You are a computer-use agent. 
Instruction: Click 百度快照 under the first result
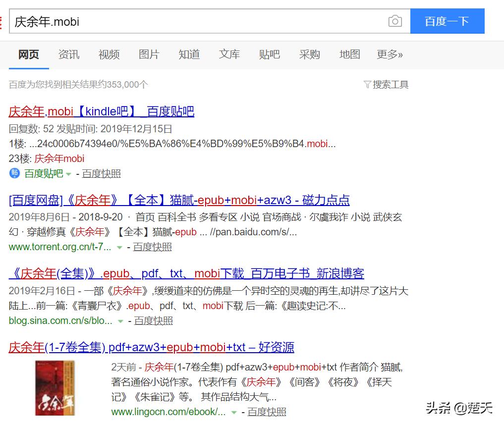[x=101, y=173]
